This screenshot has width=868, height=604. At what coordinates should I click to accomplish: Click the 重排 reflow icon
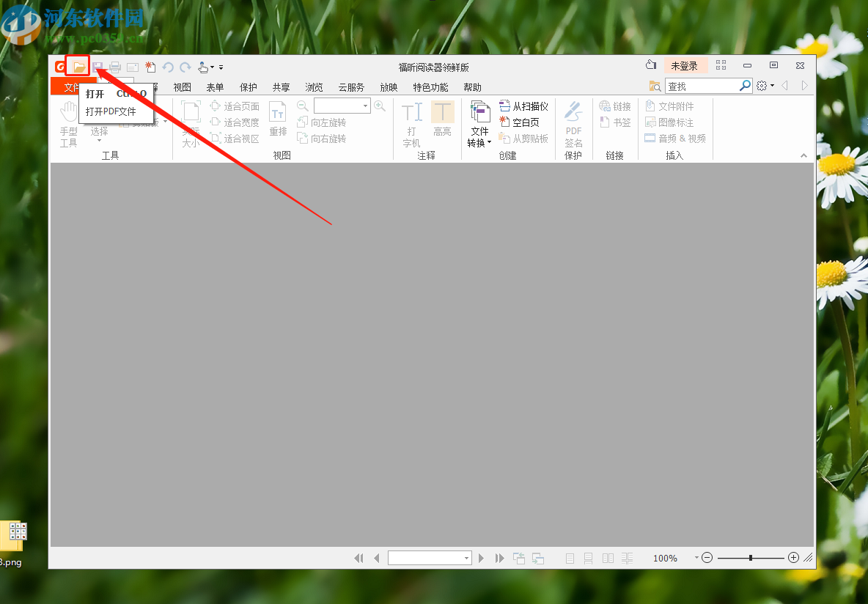278,119
